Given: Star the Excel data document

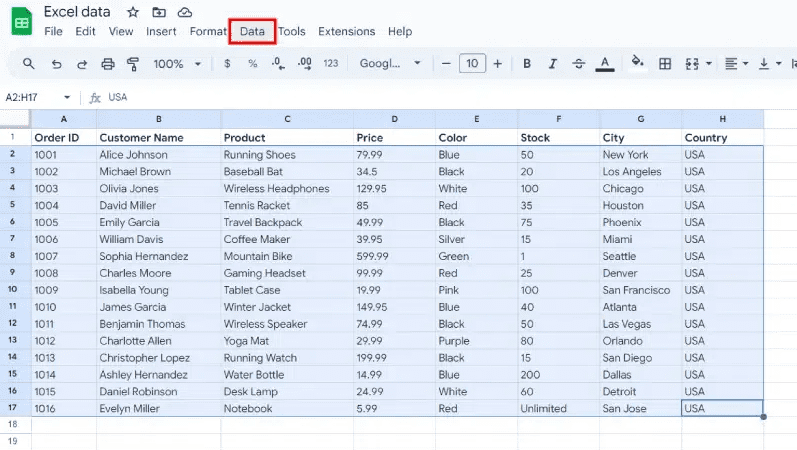Looking at the screenshot, I should point(133,12).
